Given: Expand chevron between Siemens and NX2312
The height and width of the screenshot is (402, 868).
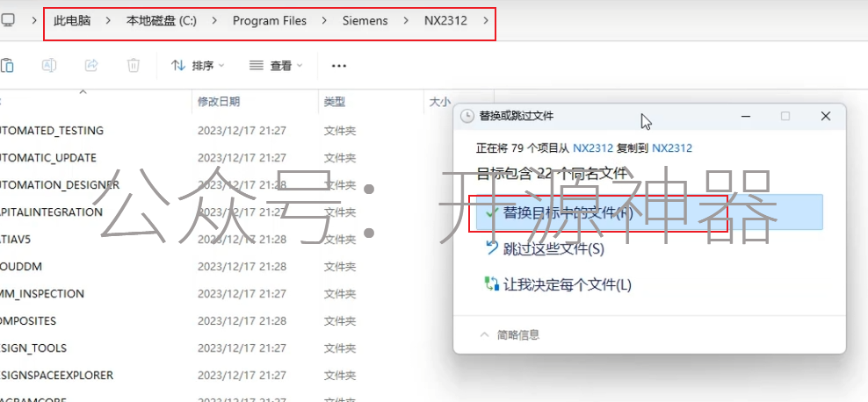Looking at the screenshot, I should 406,21.
